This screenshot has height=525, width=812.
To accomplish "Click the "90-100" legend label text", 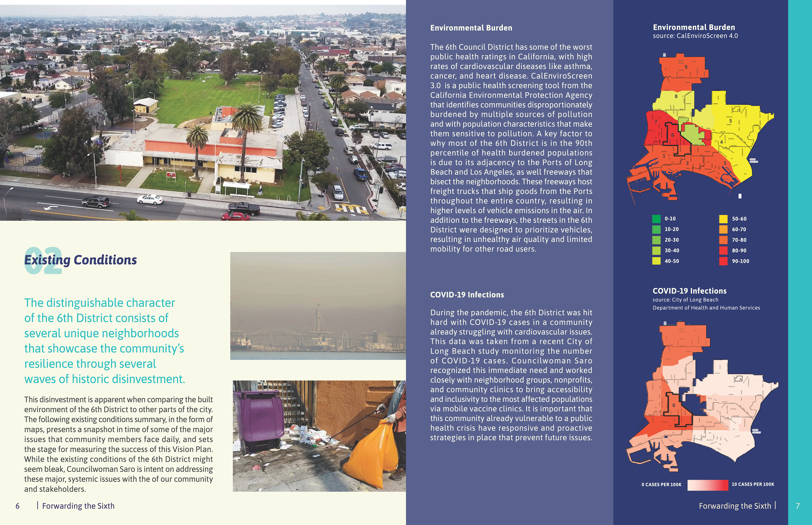I will tap(740, 261).
